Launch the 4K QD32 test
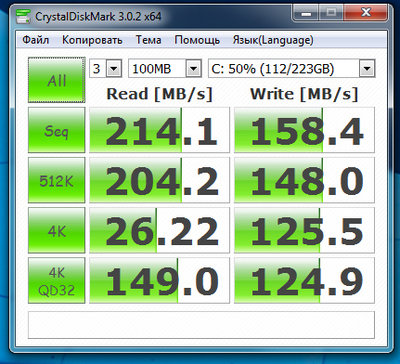400x364 pixels. click(x=57, y=280)
